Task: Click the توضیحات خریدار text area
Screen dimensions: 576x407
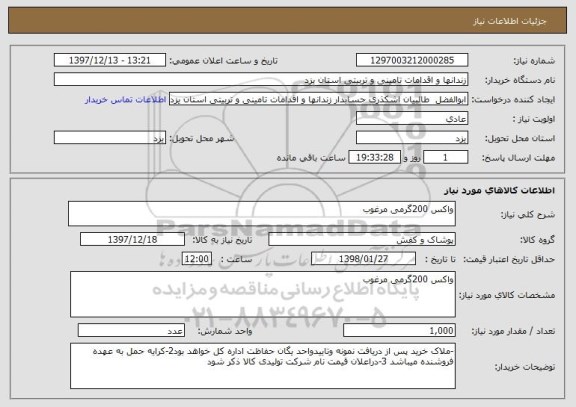Action: pos(263,366)
